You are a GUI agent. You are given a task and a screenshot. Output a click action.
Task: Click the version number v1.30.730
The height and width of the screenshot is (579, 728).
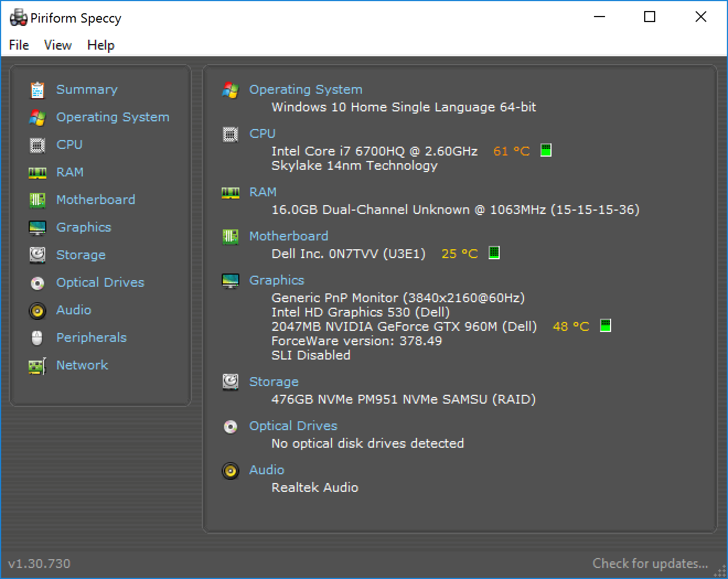(x=39, y=564)
